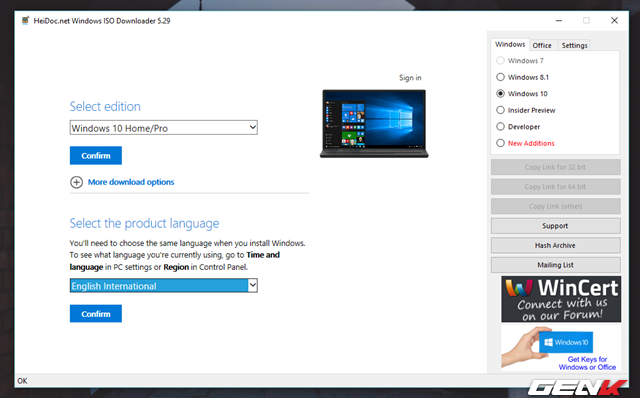This screenshot has height=398, width=640.
Task: Click the HeiDoc app icon in title bar
Action: [26, 20]
